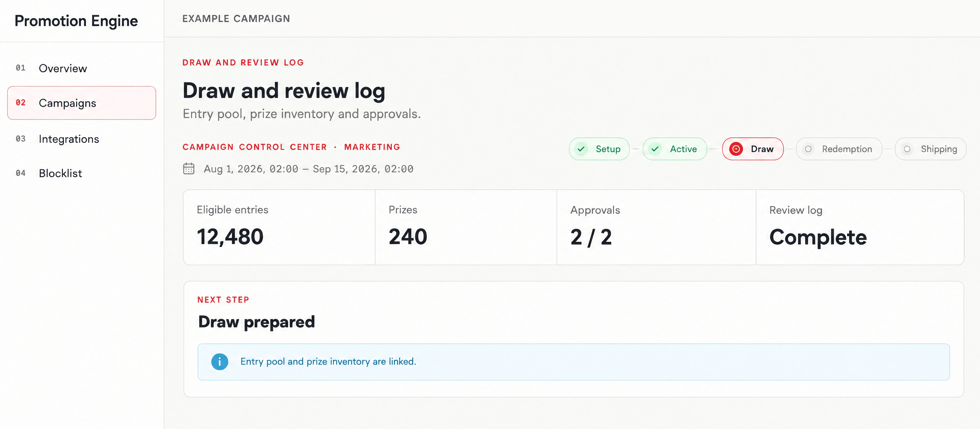Open the Prizes 240 stat card
The height and width of the screenshot is (429, 980).
coord(466,227)
